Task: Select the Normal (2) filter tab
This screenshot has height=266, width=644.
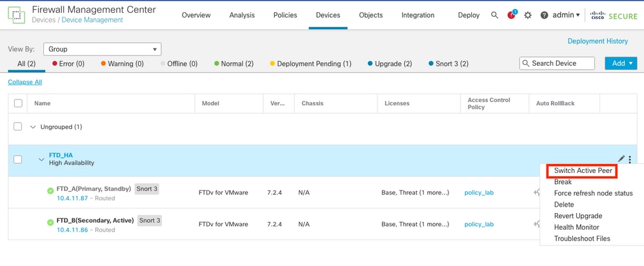Action: tap(234, 64)
